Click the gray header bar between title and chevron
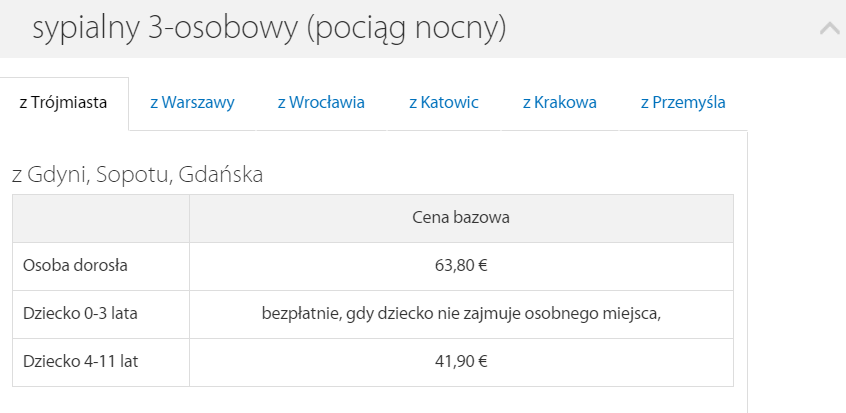This screenshot has width=846, height=413. 660,29
